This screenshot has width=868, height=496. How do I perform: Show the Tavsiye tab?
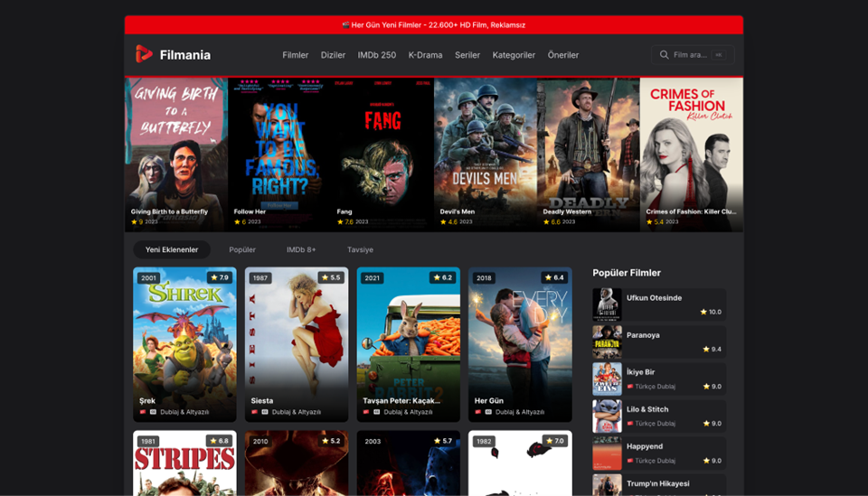(360, 249)
